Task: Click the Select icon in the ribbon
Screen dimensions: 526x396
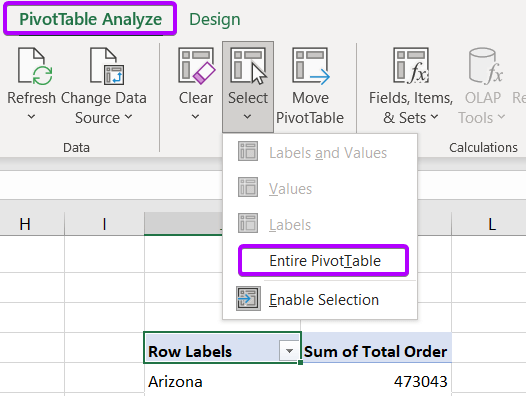Action: click(x=248, y=66)
